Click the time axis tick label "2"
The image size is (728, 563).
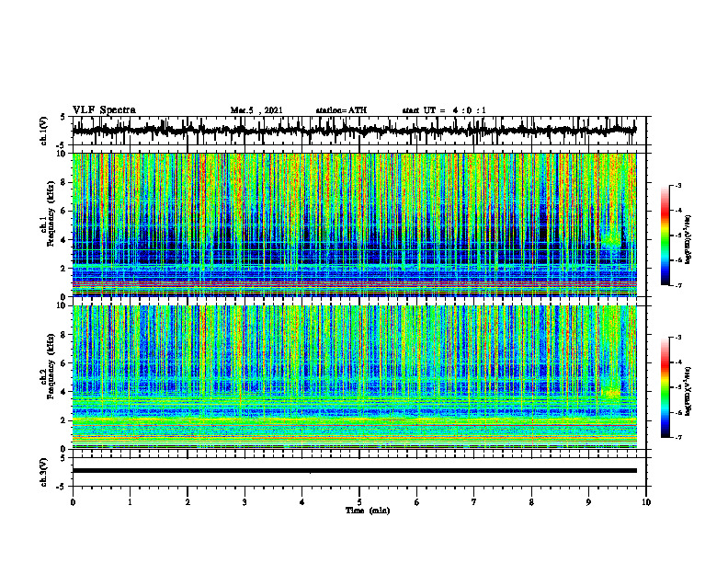click(x=188, y=502)
